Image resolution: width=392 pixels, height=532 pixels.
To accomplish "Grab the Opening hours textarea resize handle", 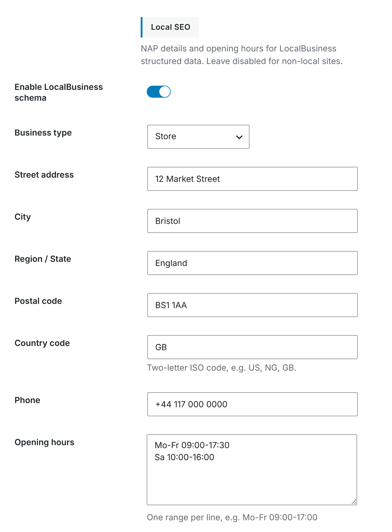I will pyautogui.click(x=354, y=502).
